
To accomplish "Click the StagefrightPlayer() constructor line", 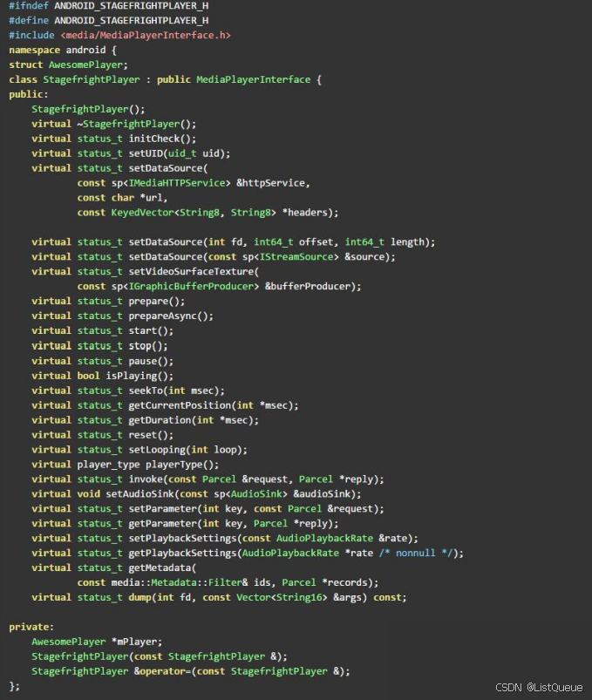I will point(88,109).
